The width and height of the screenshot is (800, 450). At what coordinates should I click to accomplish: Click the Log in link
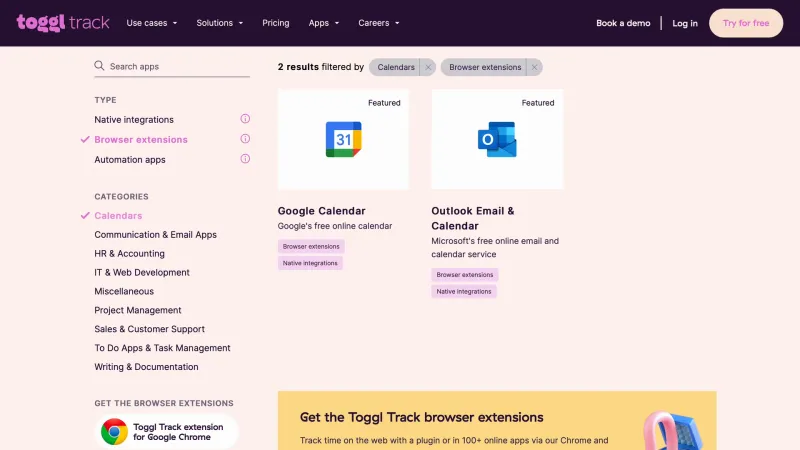(x=685, y=23)
